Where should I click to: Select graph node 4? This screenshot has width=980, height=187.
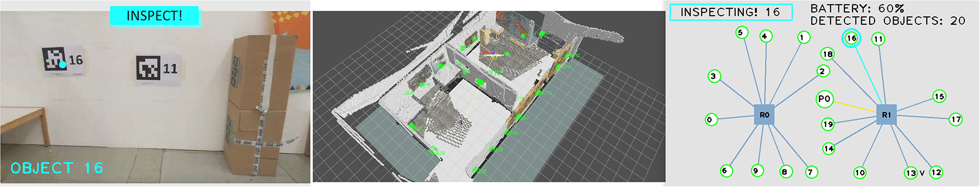(x=765, y=36)
